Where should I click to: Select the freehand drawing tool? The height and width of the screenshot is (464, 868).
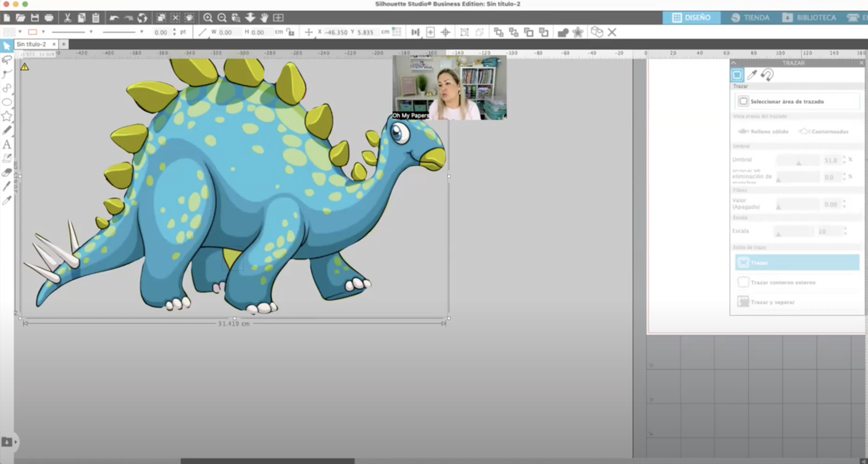click(x=7, y=130)
